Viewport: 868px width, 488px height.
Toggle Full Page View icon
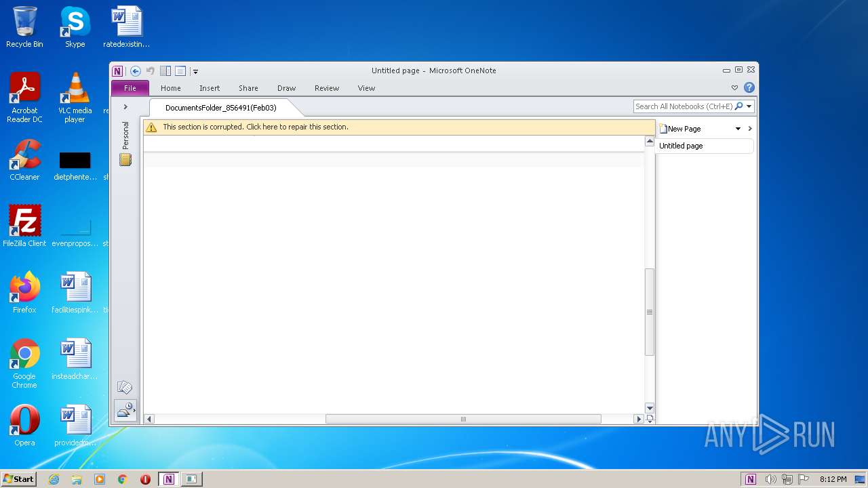pos(180,71)
